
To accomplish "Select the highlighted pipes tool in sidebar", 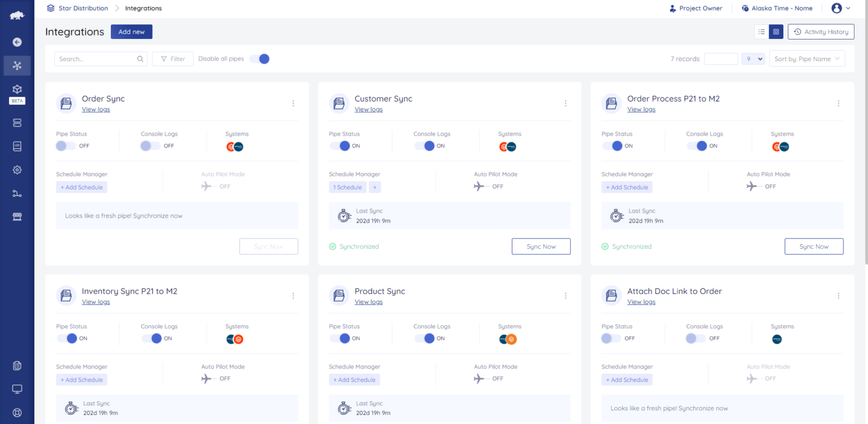I will [17, 66].
